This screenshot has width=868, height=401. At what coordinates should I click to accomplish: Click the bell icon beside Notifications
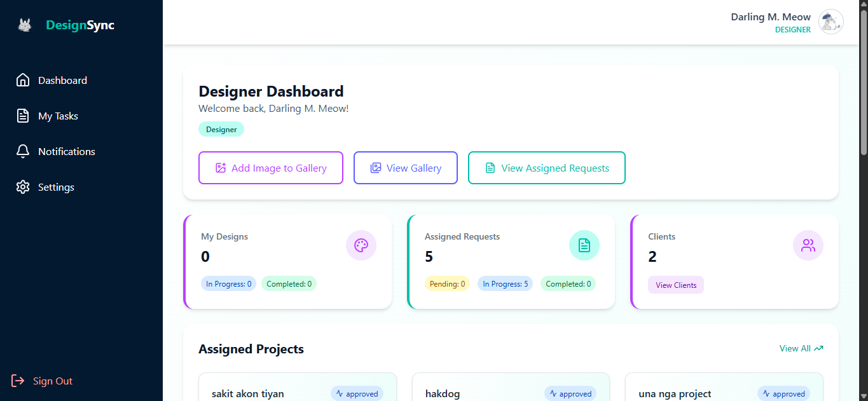(x=23, y=151)
